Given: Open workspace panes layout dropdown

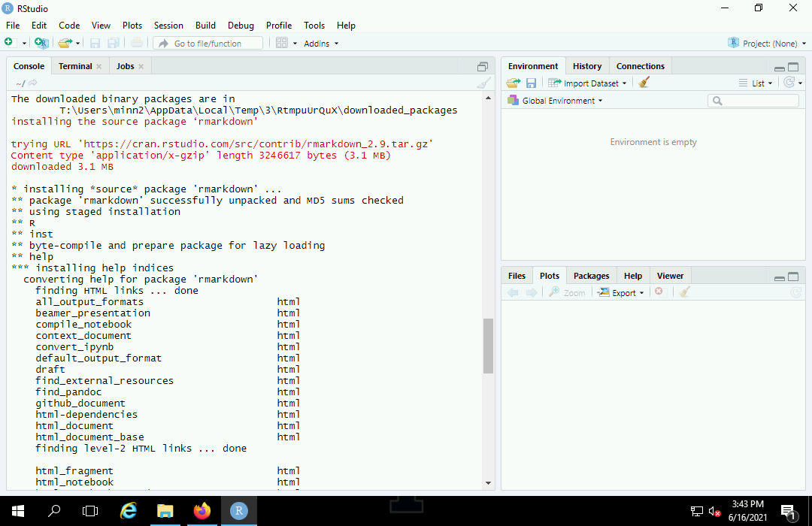Looking at the screenshot, I should [286, 44].
